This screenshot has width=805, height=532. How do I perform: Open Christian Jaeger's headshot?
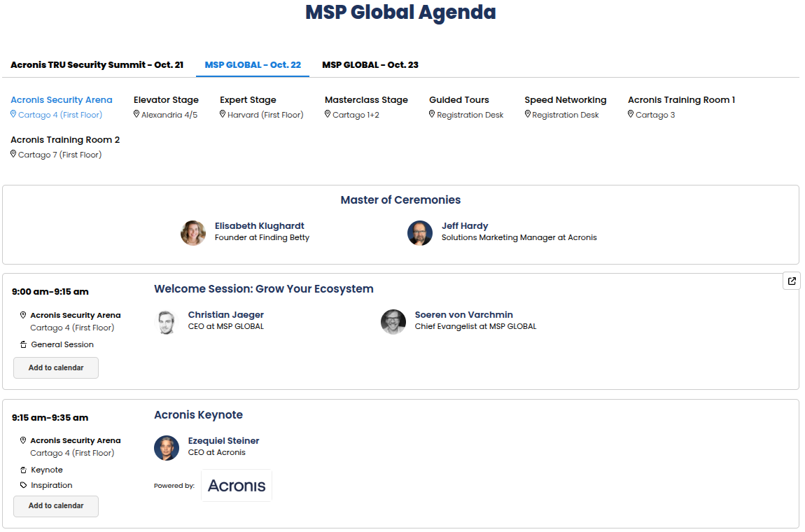click(167, 321)
